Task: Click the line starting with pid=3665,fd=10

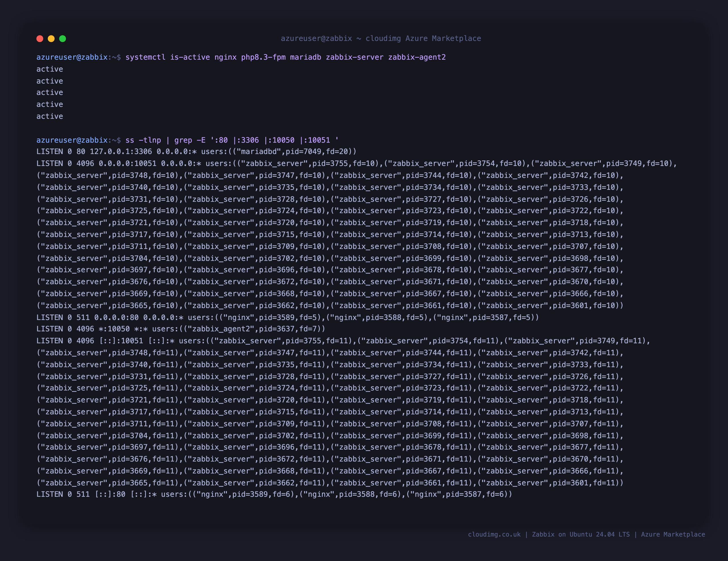Action: pos(330,306)
